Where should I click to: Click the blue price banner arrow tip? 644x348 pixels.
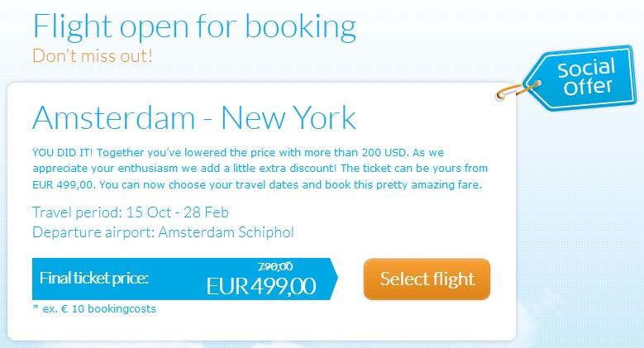[x=333, y=279]
